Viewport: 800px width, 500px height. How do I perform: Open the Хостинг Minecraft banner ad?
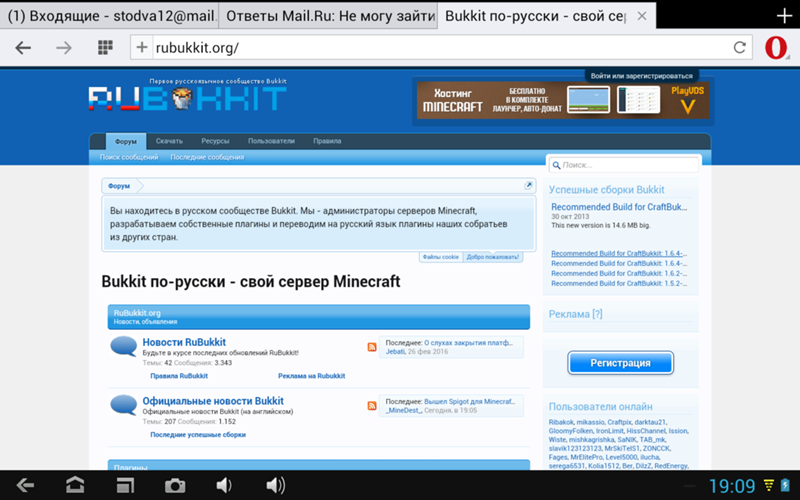(563, 101)
